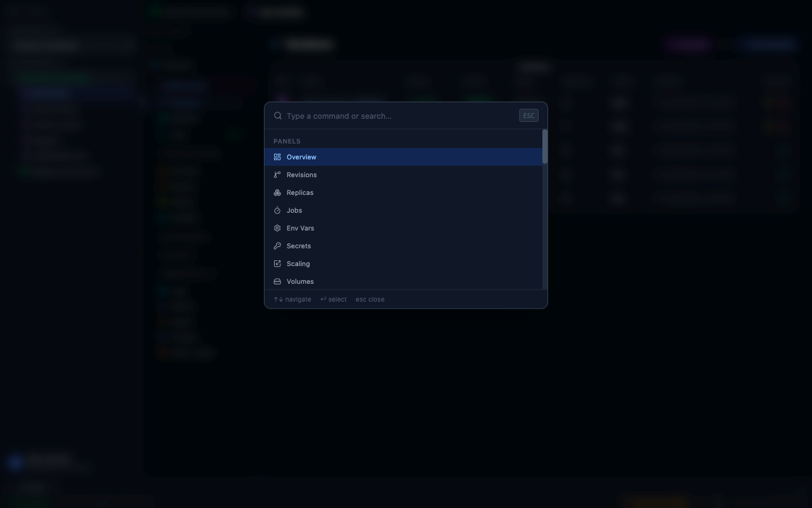This screenshot has height=508, width=812.
Task: Open the Scaling panel
Action: point(298,263)
